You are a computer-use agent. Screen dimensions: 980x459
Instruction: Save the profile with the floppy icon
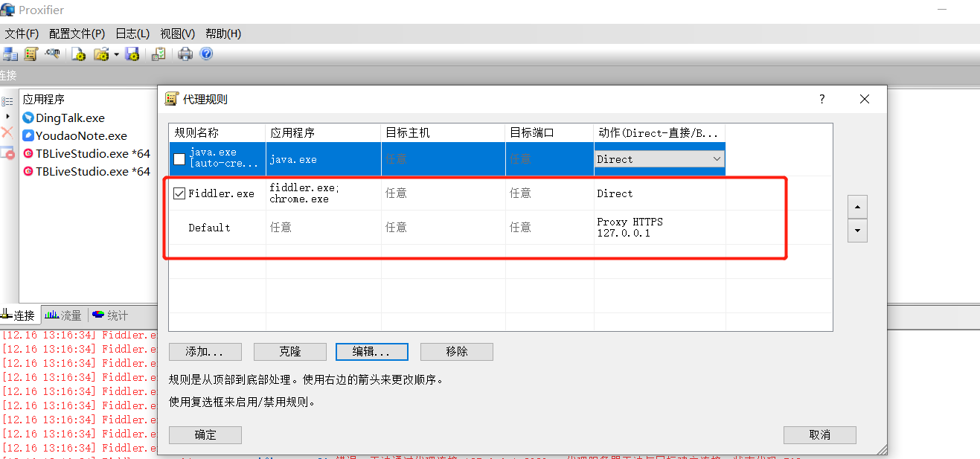click(x=132, y=54)
